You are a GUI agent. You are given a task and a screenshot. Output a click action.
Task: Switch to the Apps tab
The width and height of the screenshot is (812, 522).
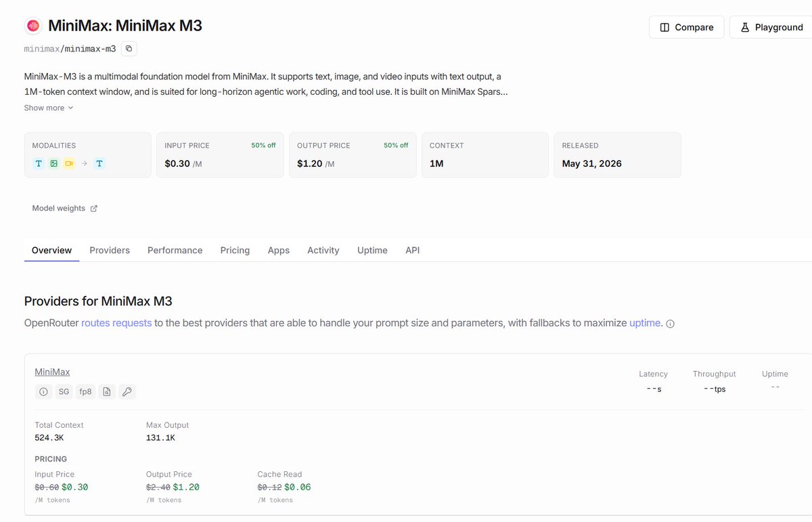(x=279, y=250)
